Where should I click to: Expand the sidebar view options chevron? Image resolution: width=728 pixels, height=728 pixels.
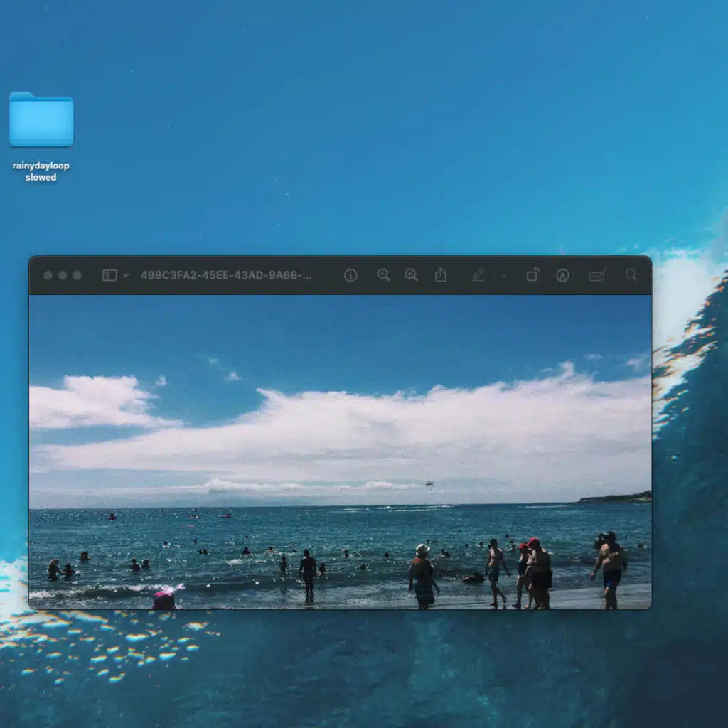pyautogui.click(x=126, y=275)
